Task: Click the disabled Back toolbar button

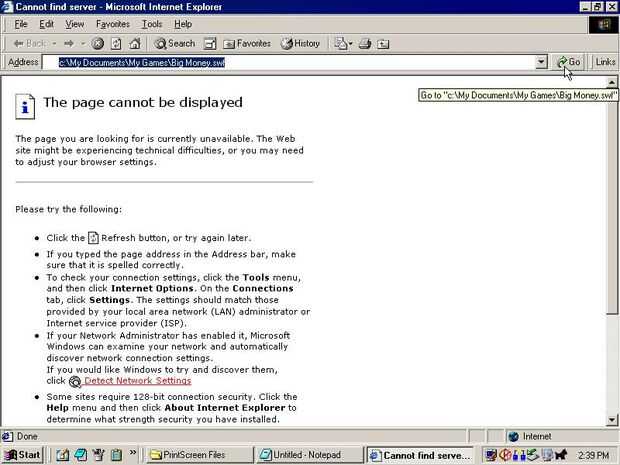Action: coord(29,43)
